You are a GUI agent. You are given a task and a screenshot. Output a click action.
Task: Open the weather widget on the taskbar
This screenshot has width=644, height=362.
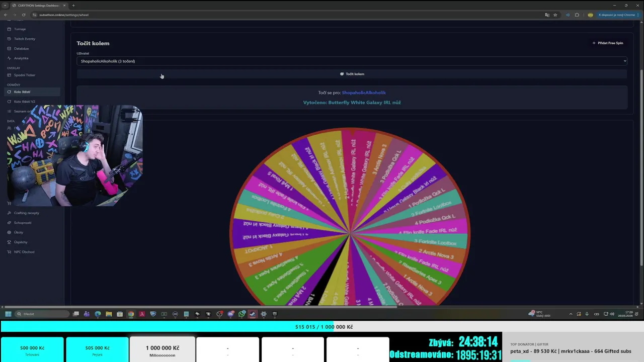pyautogui.click(x=539, y=314)
